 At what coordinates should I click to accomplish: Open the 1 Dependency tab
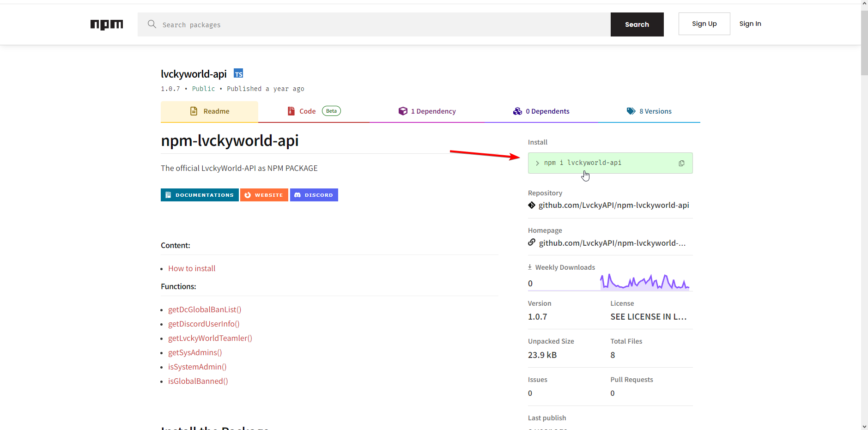pyautogui.click(x=427, y=111)
